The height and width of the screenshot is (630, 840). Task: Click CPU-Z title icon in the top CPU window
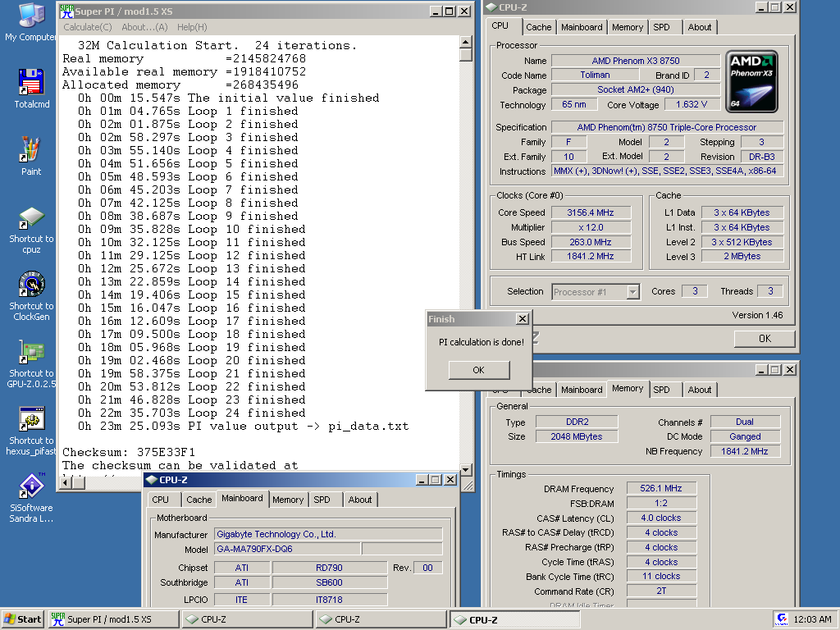coord(491,7)
